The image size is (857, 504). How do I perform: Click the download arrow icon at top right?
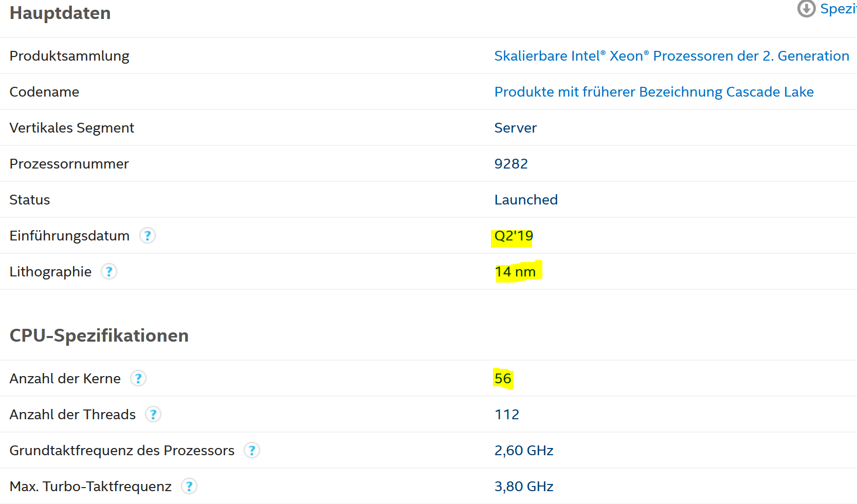click(x=806, y=8)
